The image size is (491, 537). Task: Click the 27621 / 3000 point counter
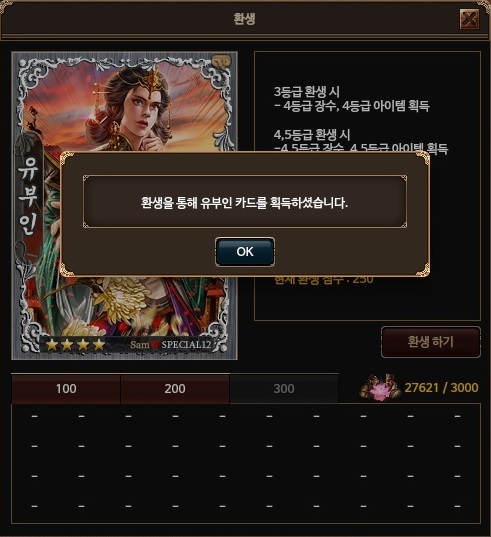[441, 388]
